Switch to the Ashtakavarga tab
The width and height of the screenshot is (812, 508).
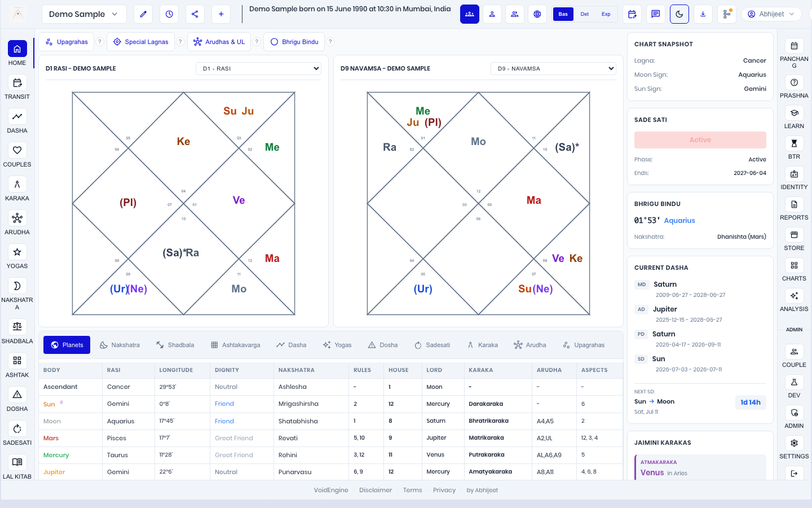tap(236, 345)
